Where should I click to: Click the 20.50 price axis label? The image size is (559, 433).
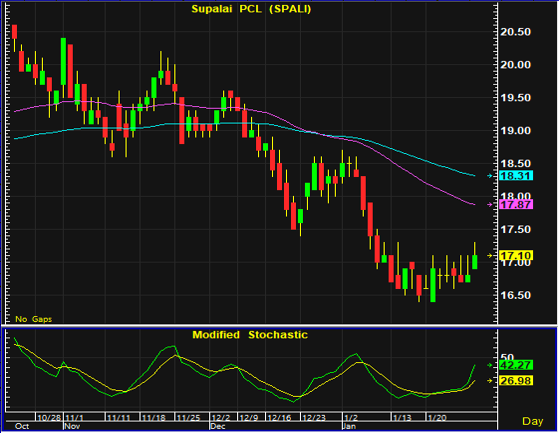point(516,32)
